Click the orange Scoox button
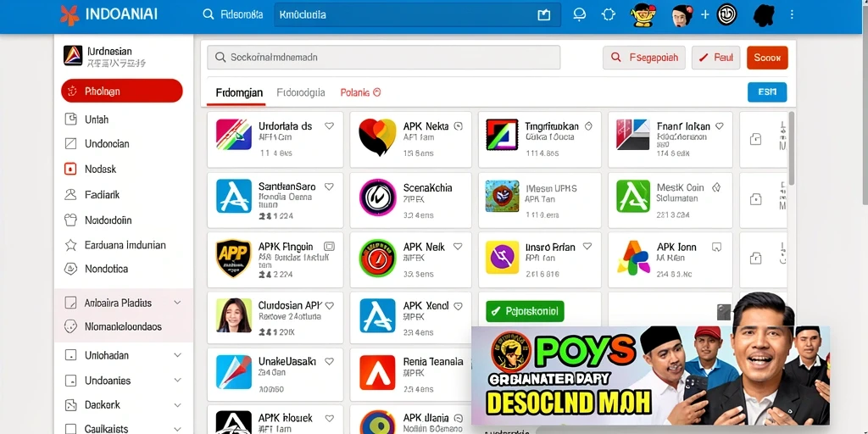 pos(766,58)
